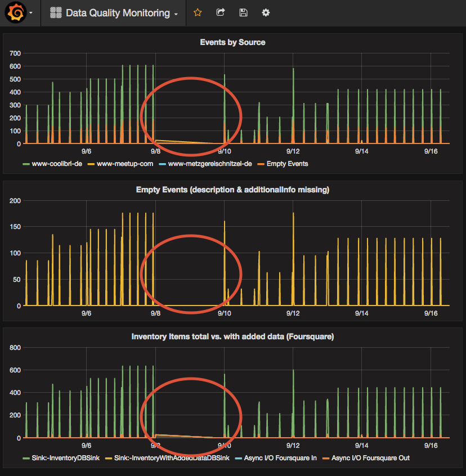Click the 9/16 label on Inventory Items axis
The height and width of the screenshot is (476, 466).
coord(431,446)
